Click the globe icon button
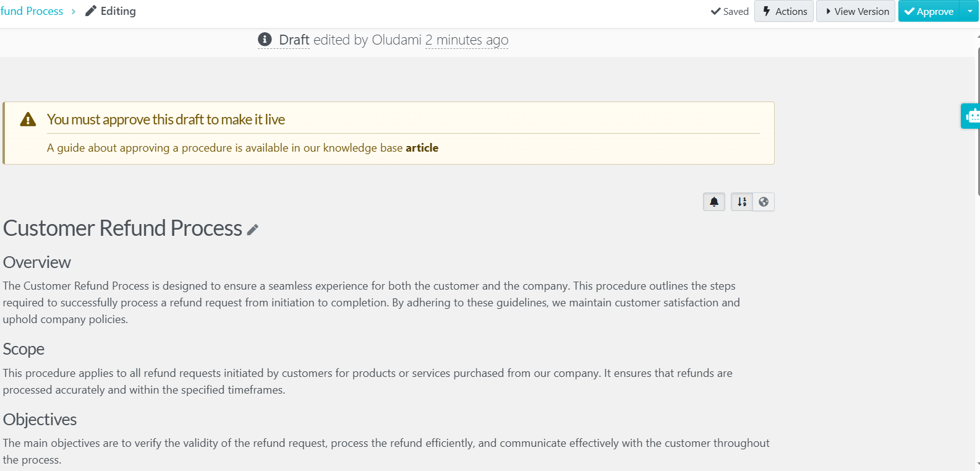This screenshot has height=471, width=980. pos(764,202)
